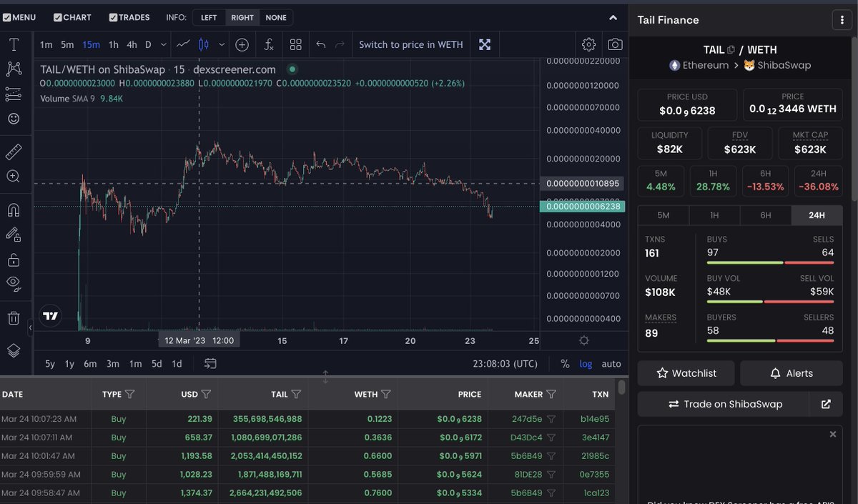Select 5m chart interval
This screenshot has width=858, height=504.
pos(66,44)
